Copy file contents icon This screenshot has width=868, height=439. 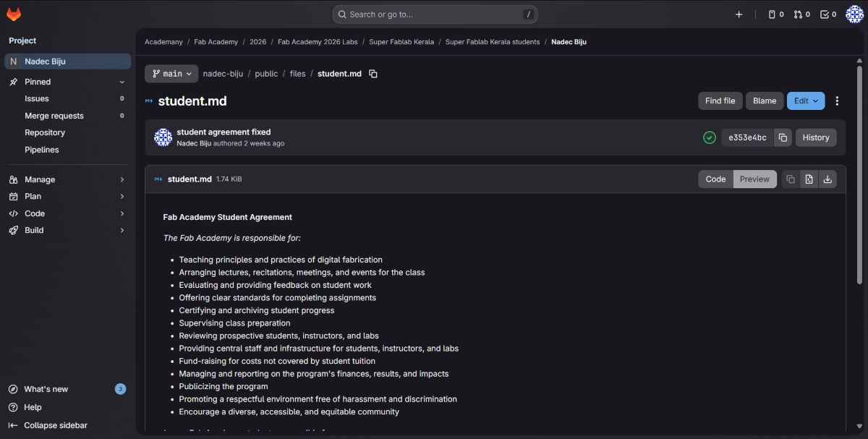[x=791, y=179]
